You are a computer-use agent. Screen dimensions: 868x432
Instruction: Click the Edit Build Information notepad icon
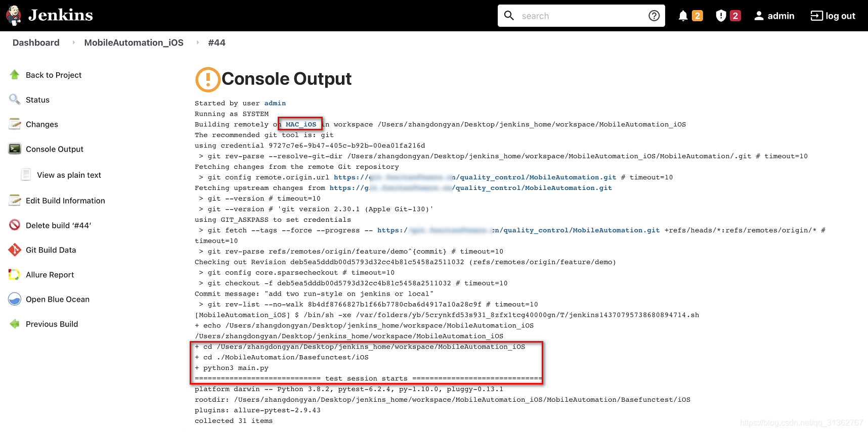coord(15,201)
